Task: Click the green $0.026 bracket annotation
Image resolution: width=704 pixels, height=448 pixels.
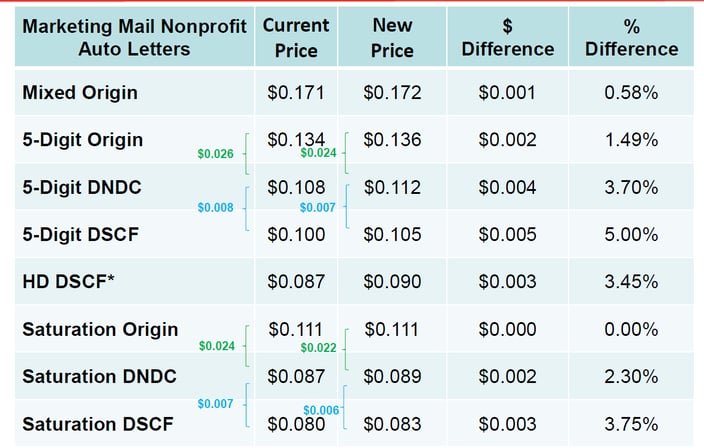Action: pyautogui.click(x=216, y=154)
